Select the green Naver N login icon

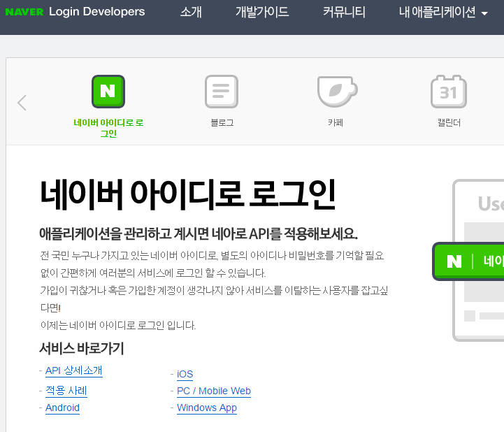[x=108, y=92]
